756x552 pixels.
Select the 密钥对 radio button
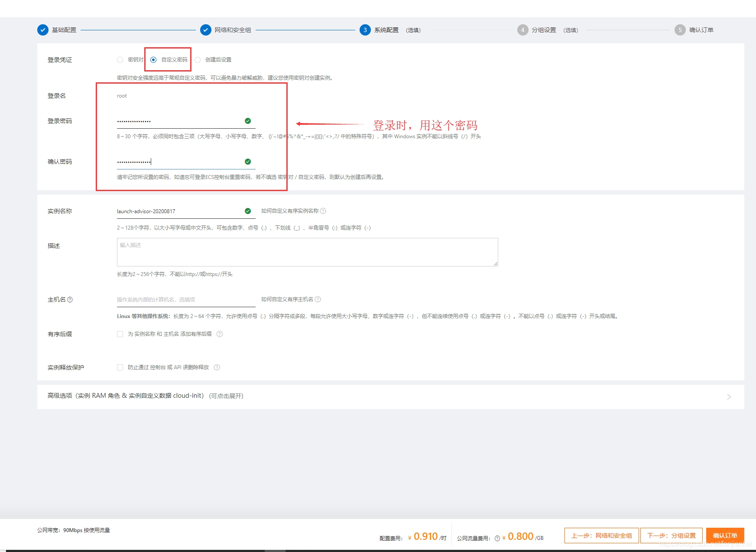[x=120, y=60]
